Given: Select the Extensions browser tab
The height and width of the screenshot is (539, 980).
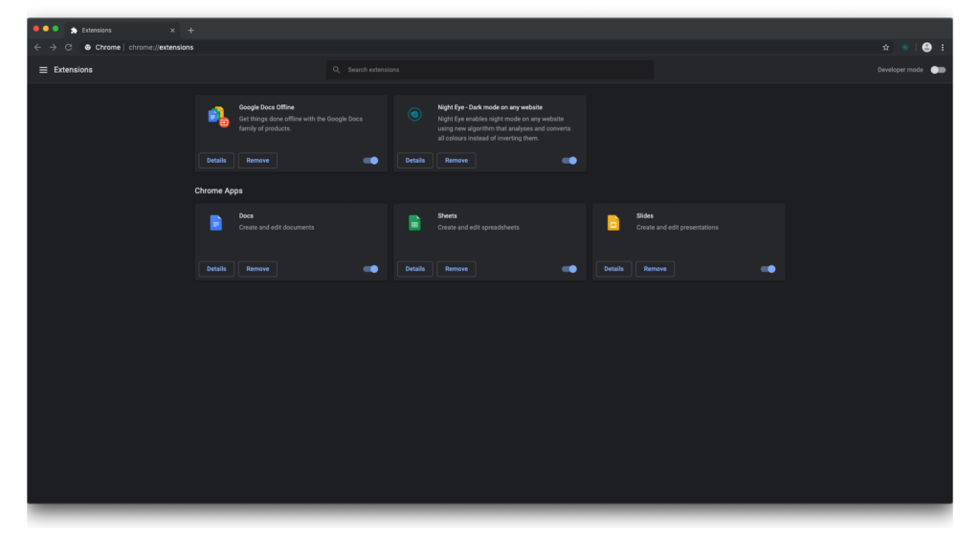Looking at the screenshot, I should 115,30.
